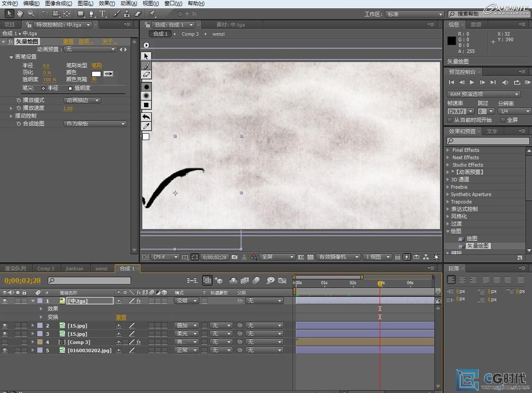The width and height of the screenshot is (532, 393).
Task: Click the Comp 3 breadcrumb in viewer
Action: click(x=190, y=34)
